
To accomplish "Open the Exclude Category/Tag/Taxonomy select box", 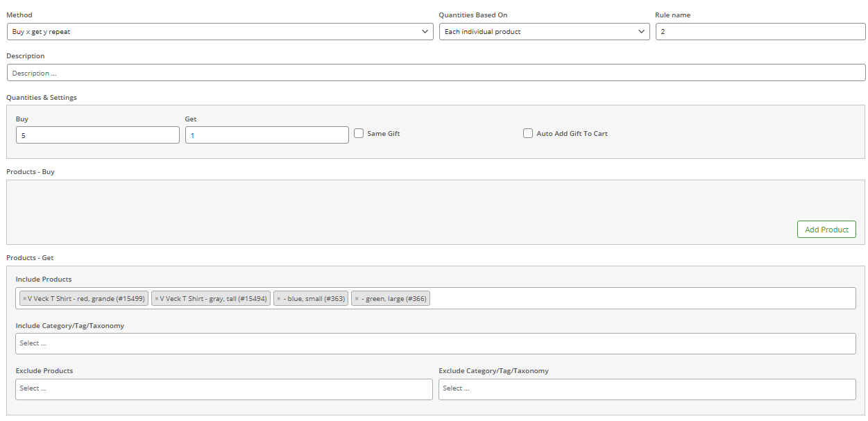I will coord(647,389).
